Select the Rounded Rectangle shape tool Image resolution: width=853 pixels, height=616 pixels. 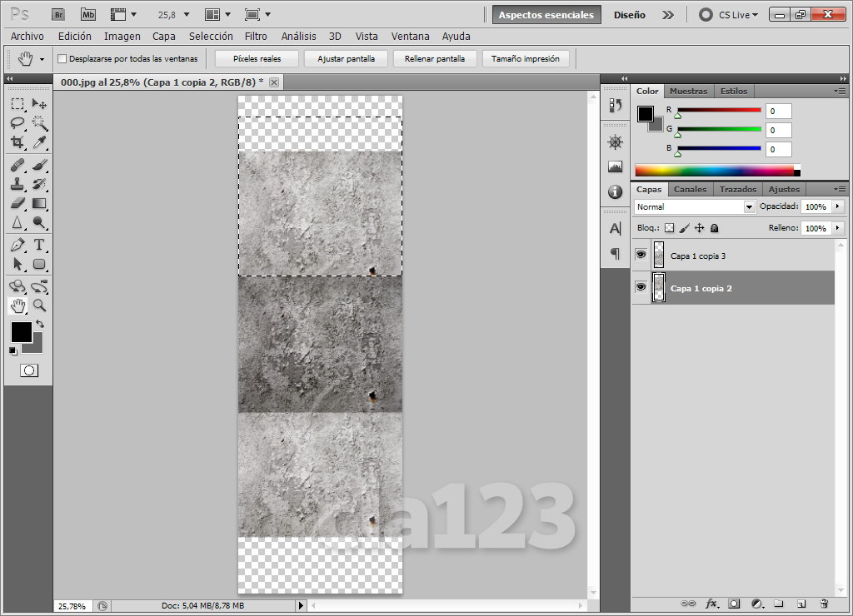click(39, 264)
